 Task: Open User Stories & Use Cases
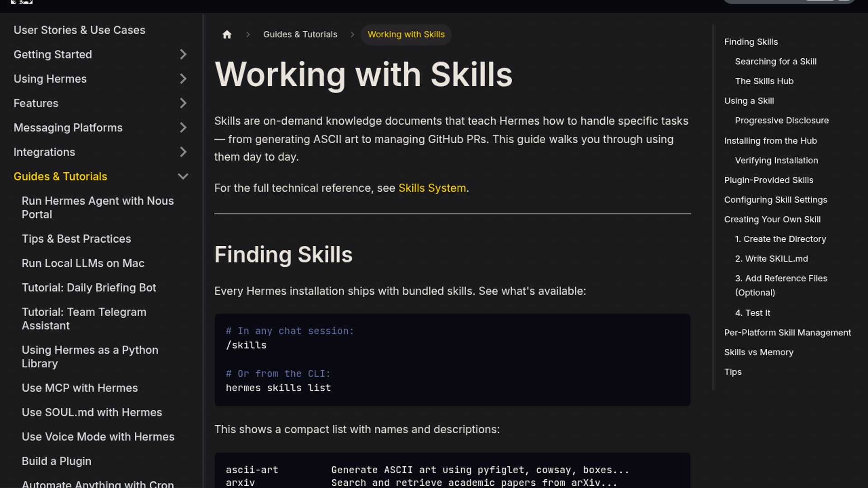(80, 30)
